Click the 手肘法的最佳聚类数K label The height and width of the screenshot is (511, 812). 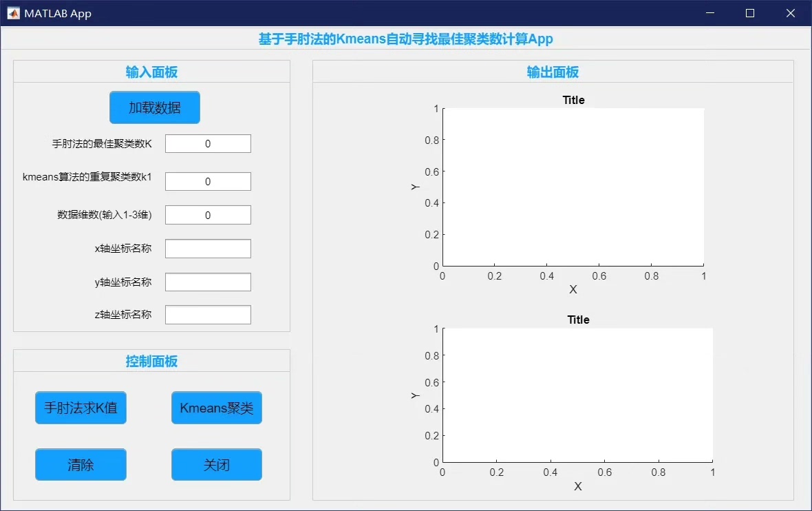[102, 143]
